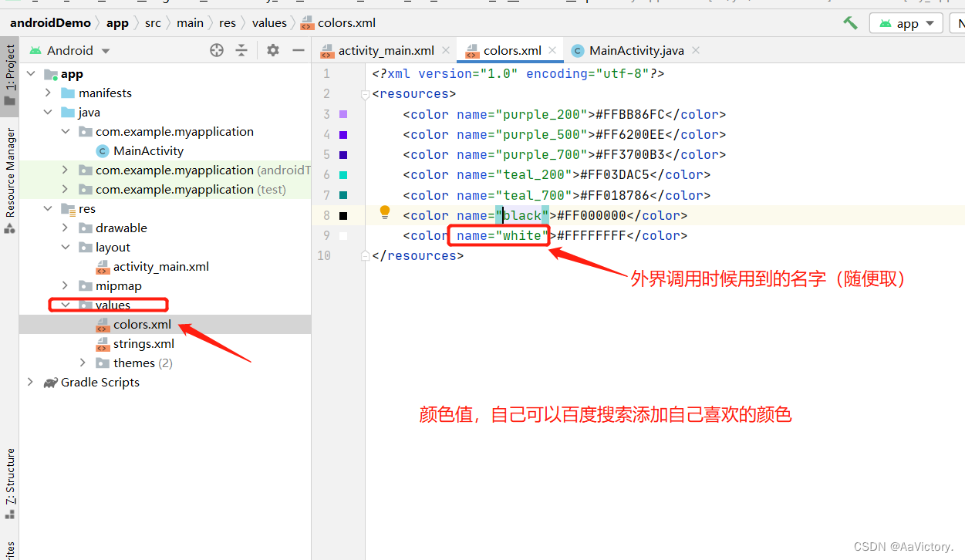Image resolution: width=965 pixels, height=560 pixels.
Task: Select MainActivity class in project tree
Action: [148, 150]
